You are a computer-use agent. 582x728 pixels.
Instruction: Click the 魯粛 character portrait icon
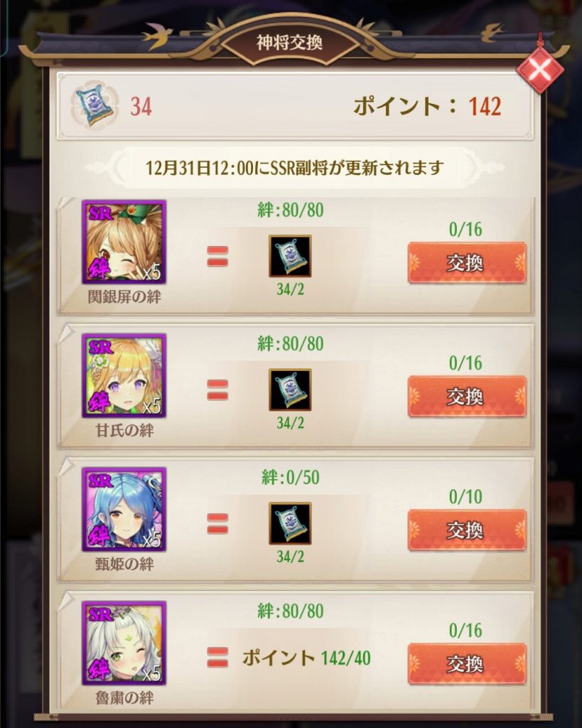124,643
